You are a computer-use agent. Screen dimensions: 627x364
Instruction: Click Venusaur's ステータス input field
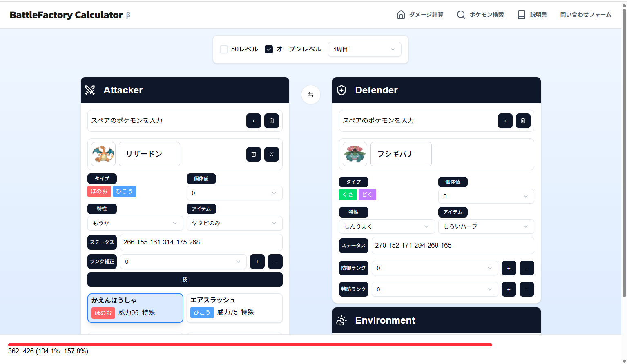coord(453,246)
